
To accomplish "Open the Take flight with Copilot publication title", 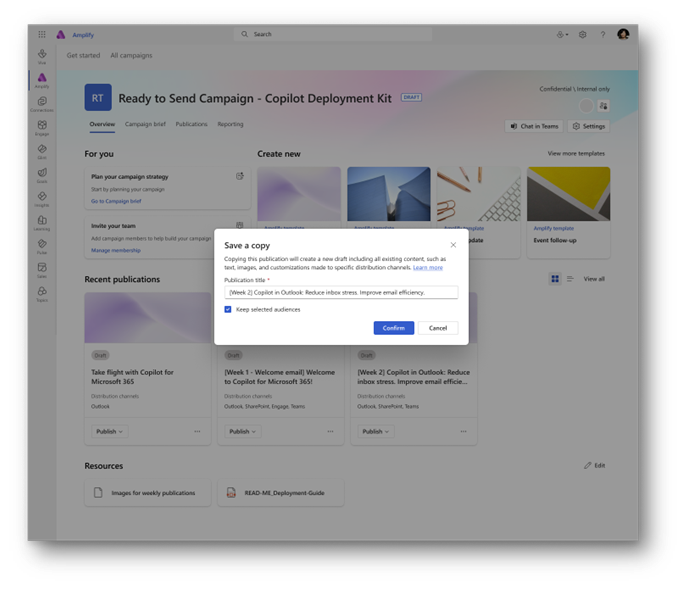I will [132, 377].
